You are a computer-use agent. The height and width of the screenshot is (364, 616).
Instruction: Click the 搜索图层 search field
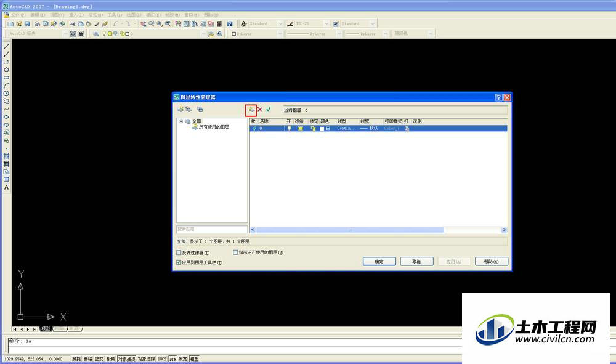click(212, 229)
